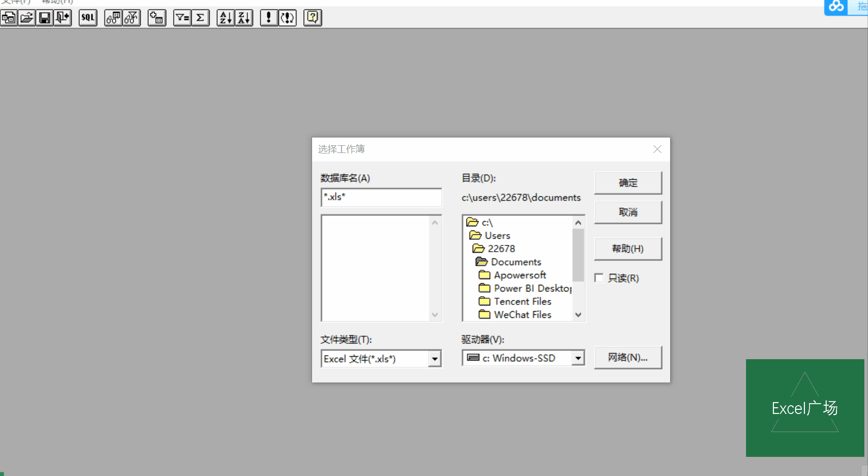The width and height of the screenshot is (868, 476).
Task: Click 确定 to confirm workbook selection
Action: click(x=628, y=183)
